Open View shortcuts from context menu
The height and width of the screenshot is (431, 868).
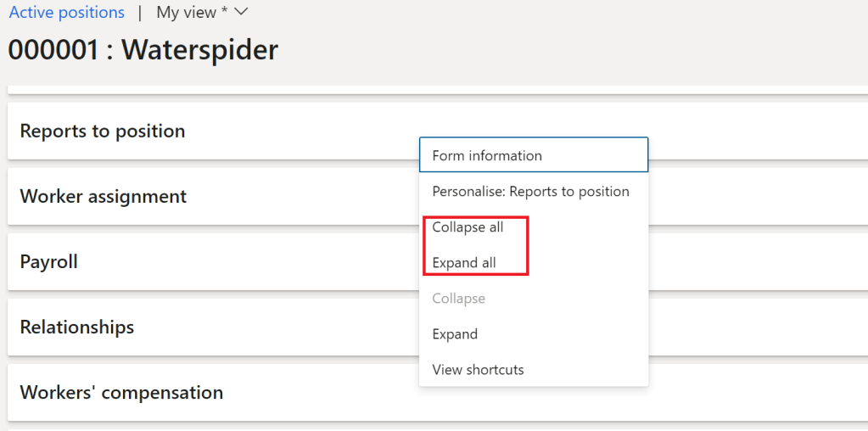[478, 370]
